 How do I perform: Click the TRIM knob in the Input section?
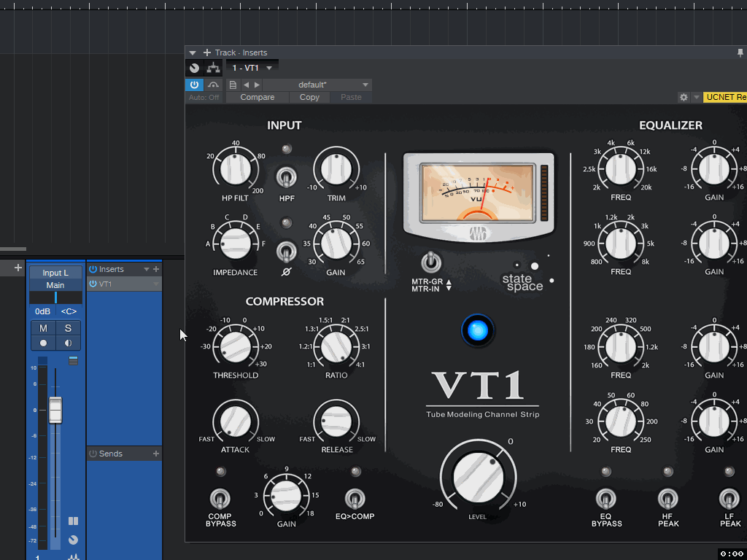pyautogui.click(x=336, y=169)
